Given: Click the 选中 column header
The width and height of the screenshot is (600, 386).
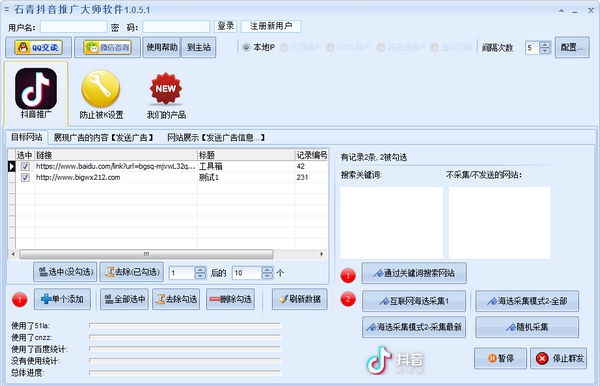Looking at the screenshot, I should click(25, 155).
